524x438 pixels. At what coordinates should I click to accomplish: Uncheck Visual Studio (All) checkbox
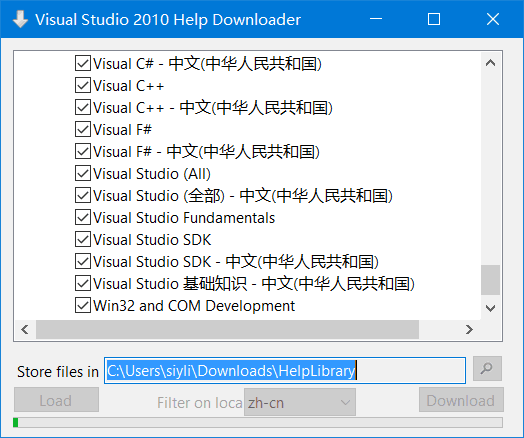[83, 173]
